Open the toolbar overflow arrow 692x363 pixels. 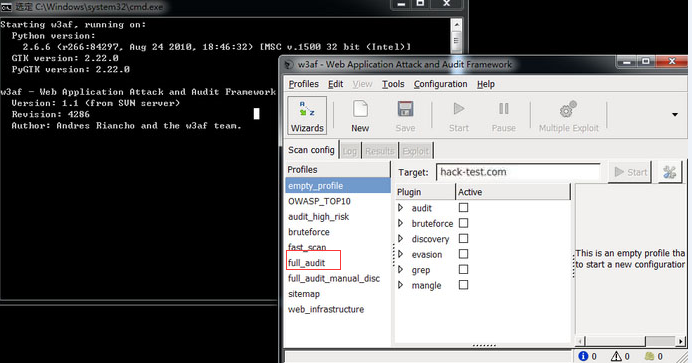point(675,115)
